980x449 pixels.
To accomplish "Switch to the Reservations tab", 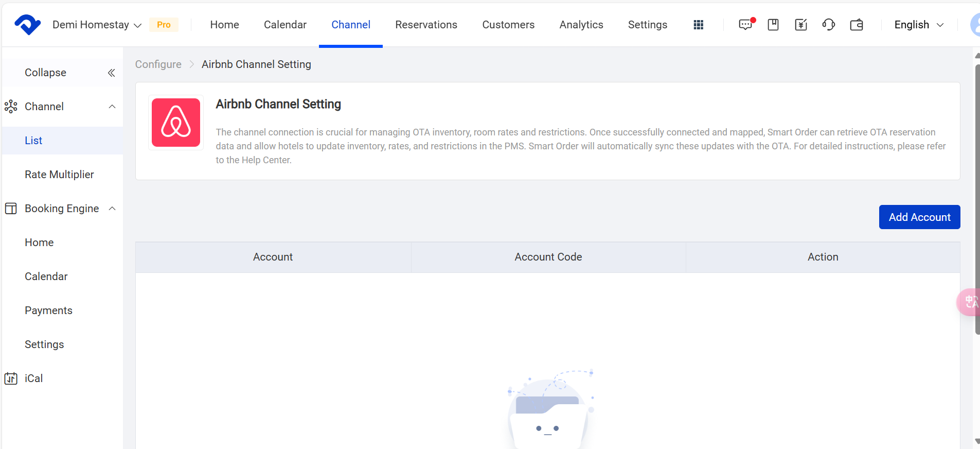I will click(426, 25).
